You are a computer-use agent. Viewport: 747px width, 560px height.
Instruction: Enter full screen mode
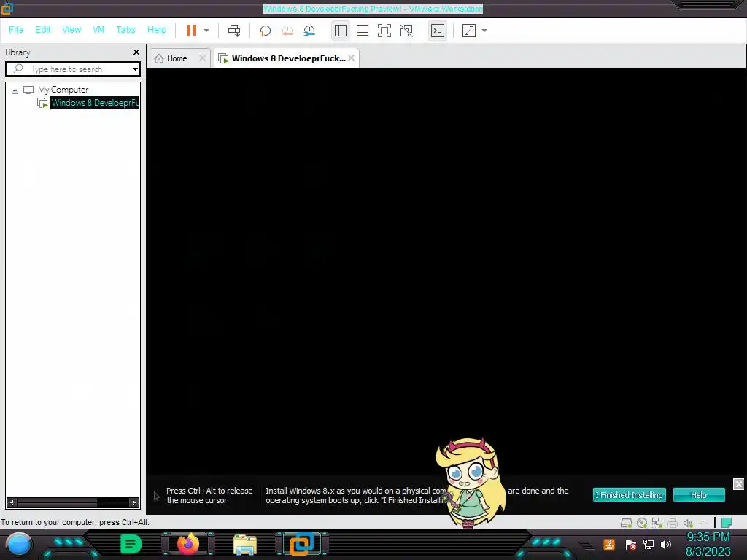[384, 31]
